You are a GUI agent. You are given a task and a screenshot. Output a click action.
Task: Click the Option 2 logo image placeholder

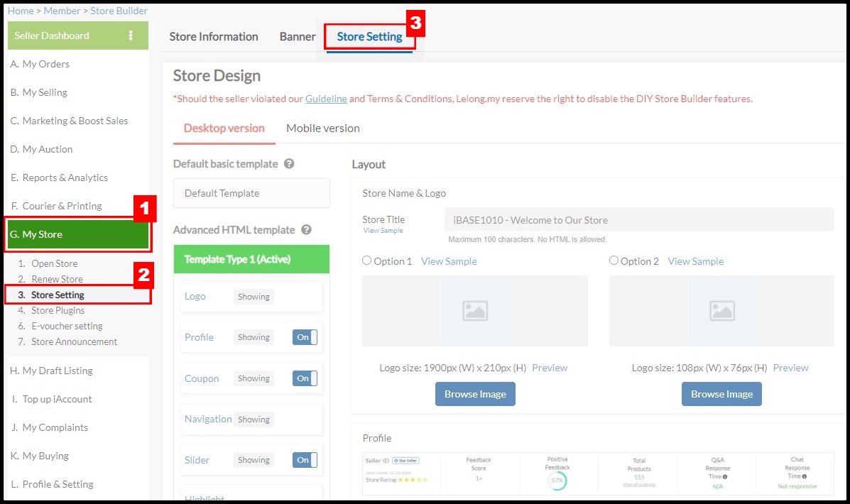click(x=721, y=310)
